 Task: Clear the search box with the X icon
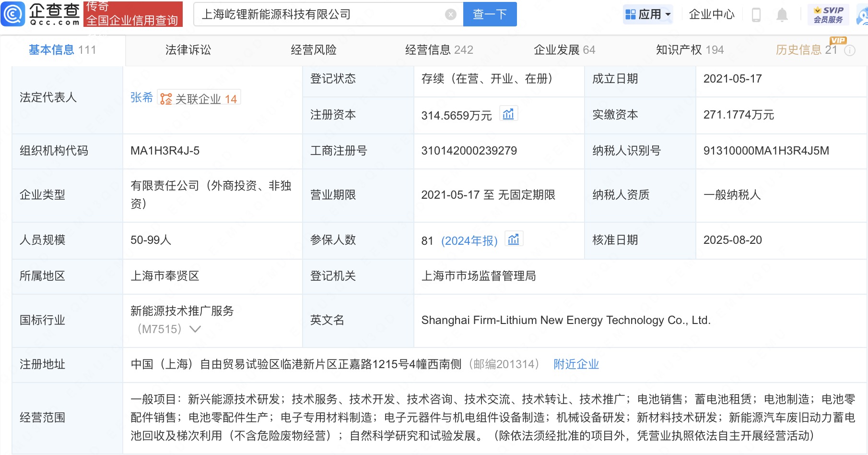451,14
